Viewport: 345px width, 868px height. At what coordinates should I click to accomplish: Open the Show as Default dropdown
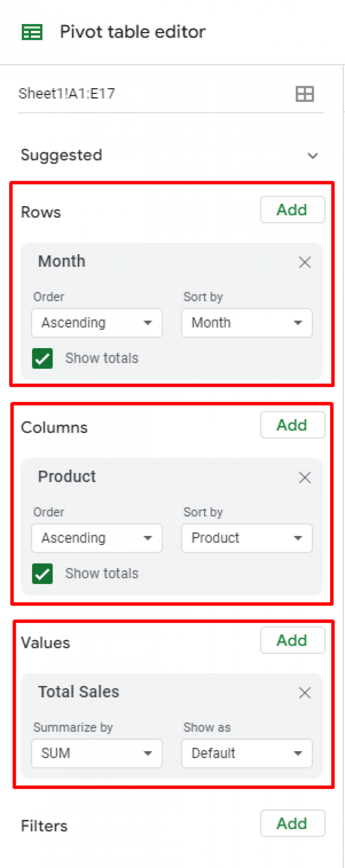click(246, 753)
